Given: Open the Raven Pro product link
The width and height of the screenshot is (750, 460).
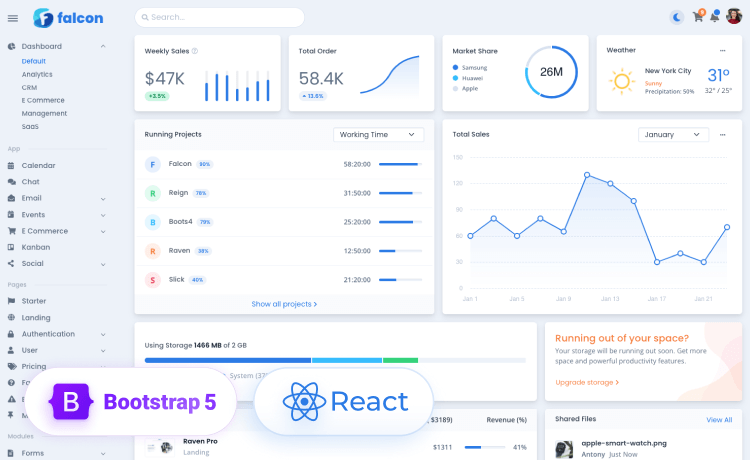Looking at the screenshot, I should coord(200,441).
